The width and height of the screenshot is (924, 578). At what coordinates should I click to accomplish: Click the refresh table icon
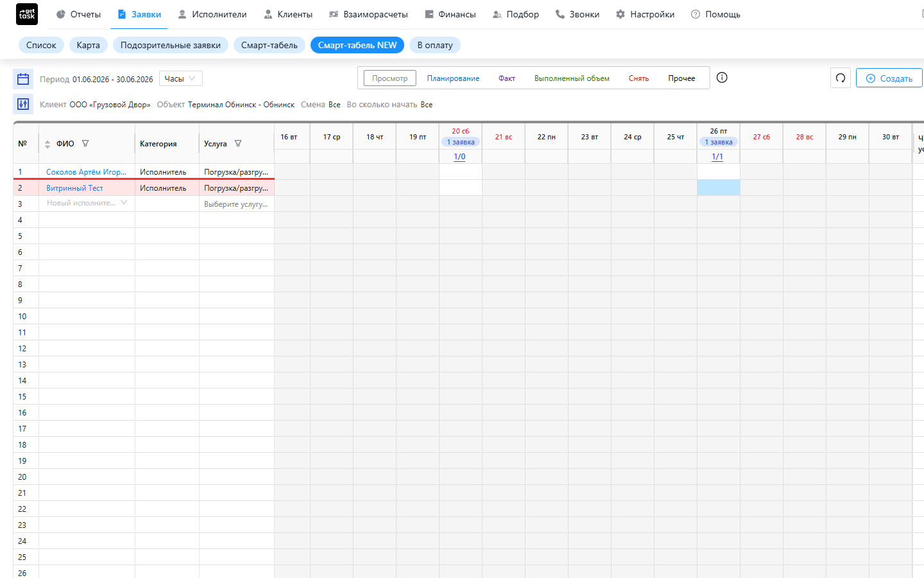click(841, 78)
